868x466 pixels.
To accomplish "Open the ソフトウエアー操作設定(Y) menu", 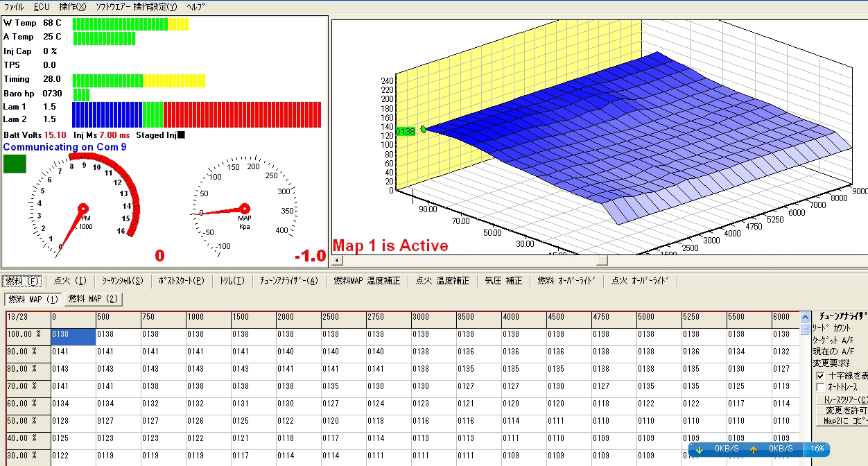I will (136, 6).
